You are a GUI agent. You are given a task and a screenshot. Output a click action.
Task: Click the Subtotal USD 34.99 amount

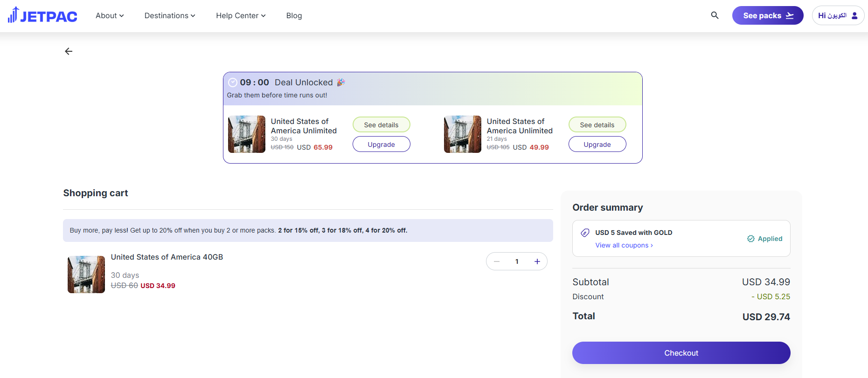[x=766, y=282]
